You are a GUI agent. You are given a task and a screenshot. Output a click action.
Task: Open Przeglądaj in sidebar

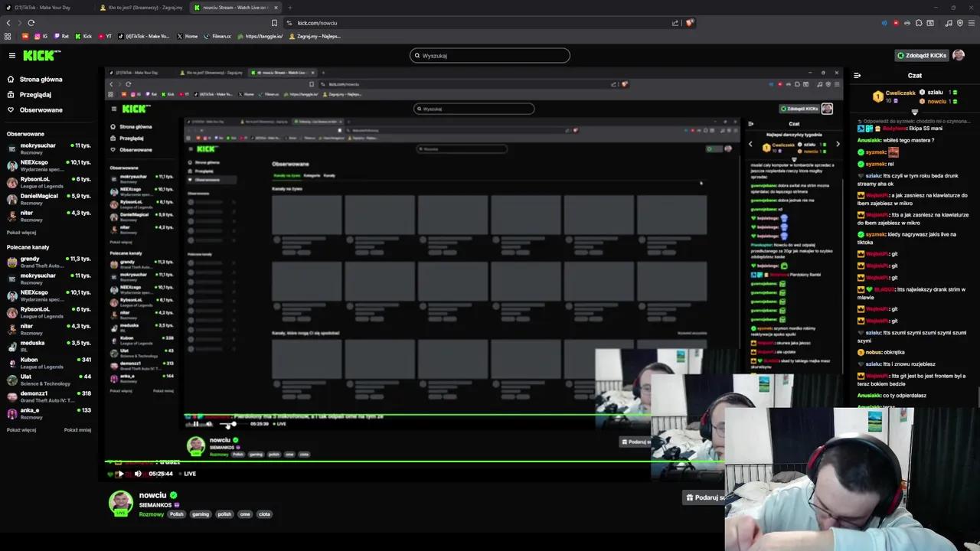click(30, 95)
